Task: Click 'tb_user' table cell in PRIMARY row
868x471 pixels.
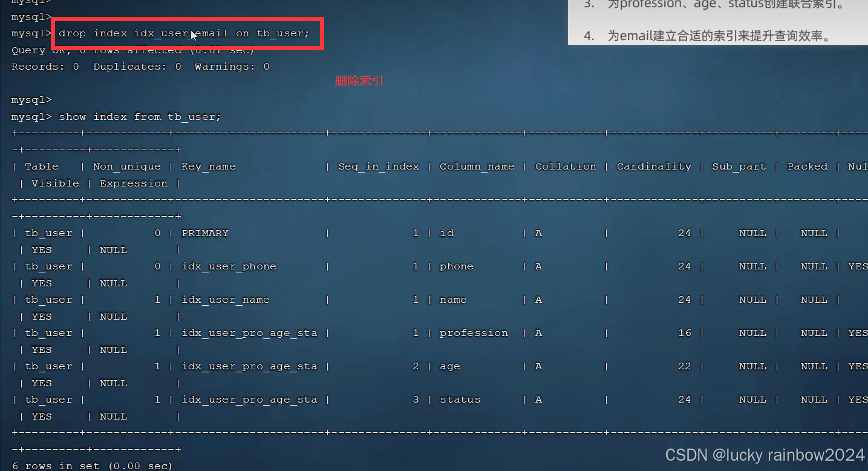Action: (48, 233)
